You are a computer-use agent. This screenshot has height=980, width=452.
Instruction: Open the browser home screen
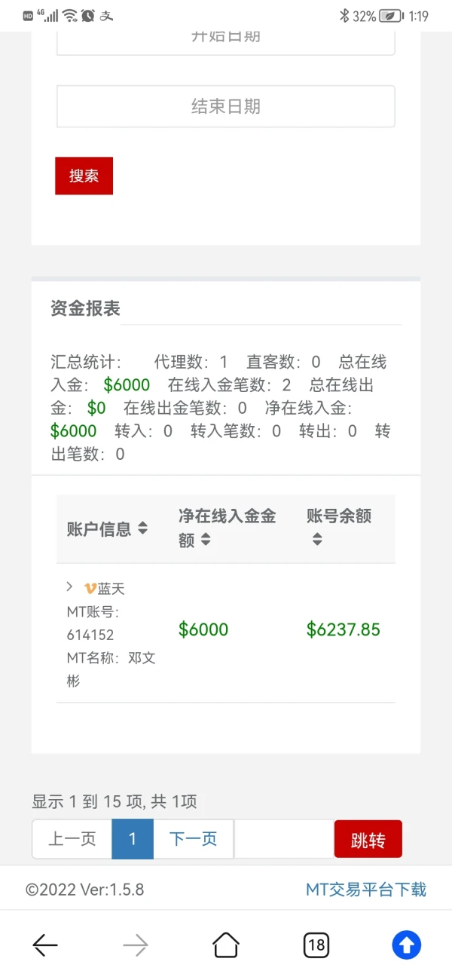click(226, 945)
